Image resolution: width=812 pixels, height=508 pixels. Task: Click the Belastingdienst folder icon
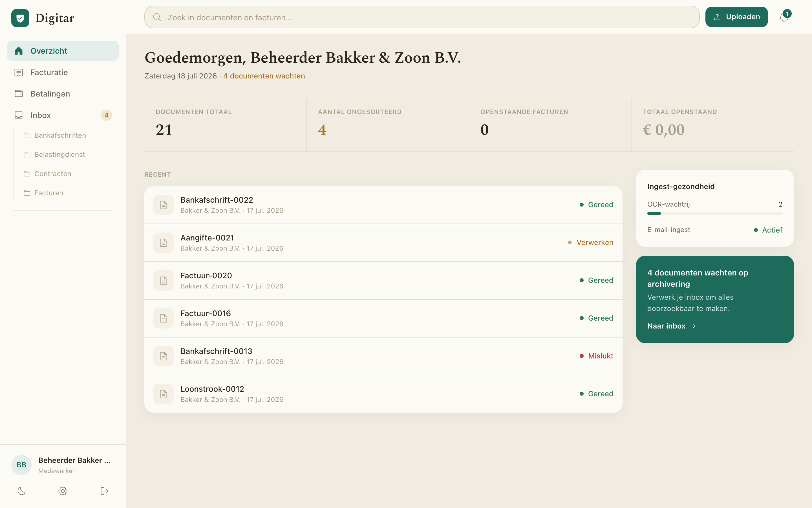[27, 155]
